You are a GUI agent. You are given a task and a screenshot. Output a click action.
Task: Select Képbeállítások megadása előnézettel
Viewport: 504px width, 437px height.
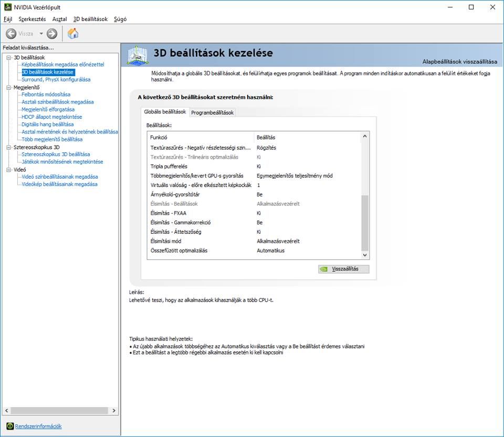point(62,64)
